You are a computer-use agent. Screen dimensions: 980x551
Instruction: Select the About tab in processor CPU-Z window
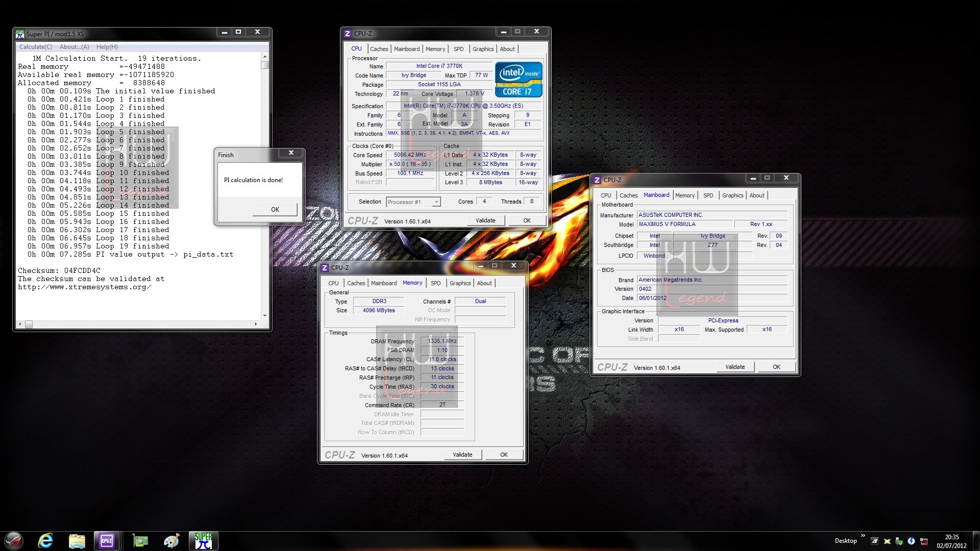(x=507, y=49)
